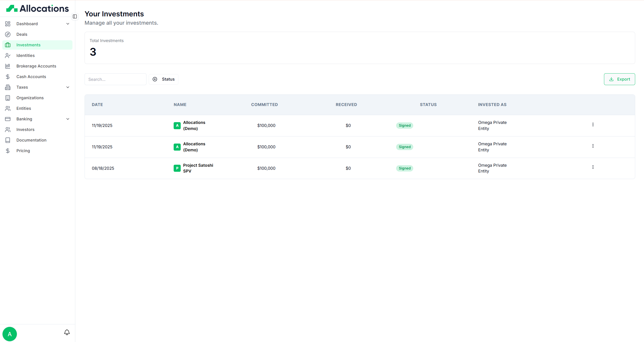Click the Signed status badge in second row

point(404,147)
